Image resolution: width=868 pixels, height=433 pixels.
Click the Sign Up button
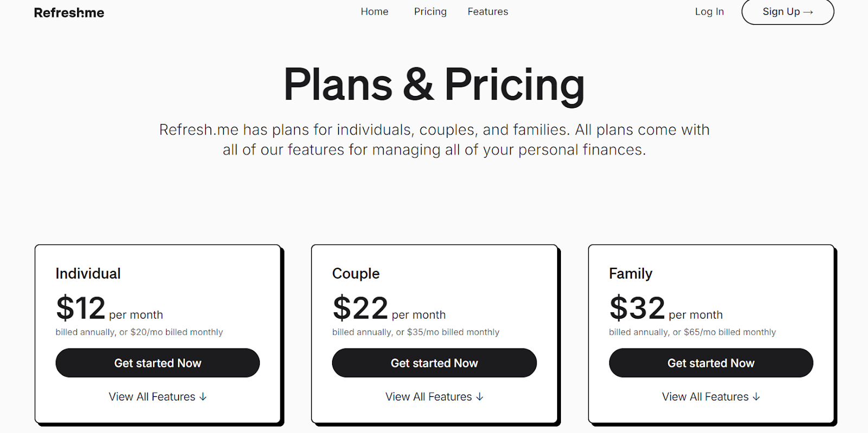tap(788, 11)
